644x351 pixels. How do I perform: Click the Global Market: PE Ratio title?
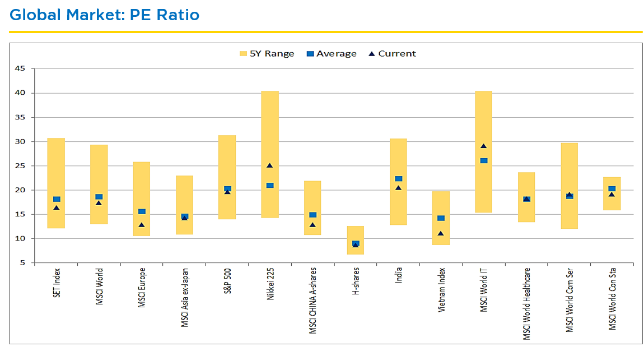[x=105, y=15]
